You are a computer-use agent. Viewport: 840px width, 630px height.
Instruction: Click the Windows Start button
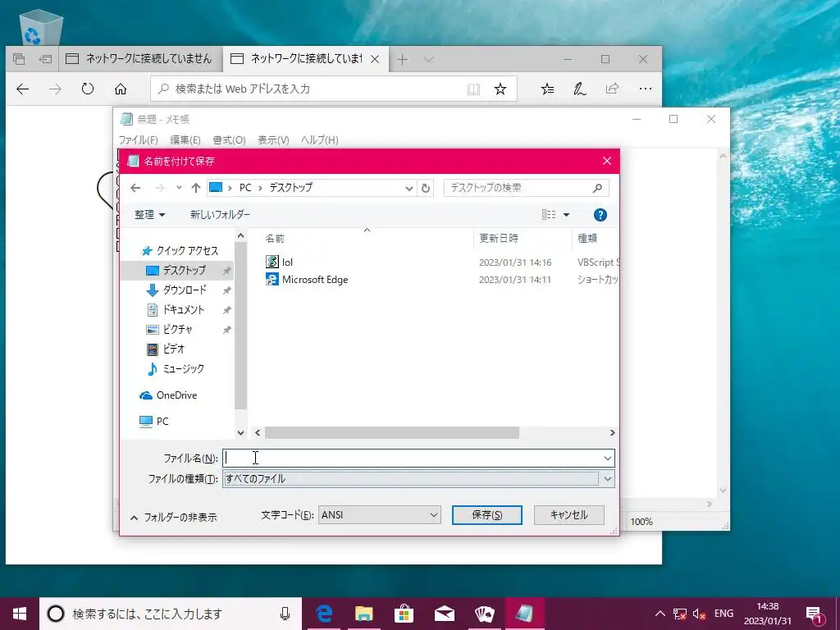(20, 614)
